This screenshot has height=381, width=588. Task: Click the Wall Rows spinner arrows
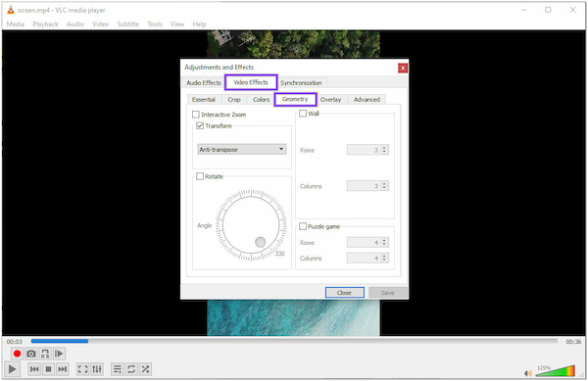(384, 150)
